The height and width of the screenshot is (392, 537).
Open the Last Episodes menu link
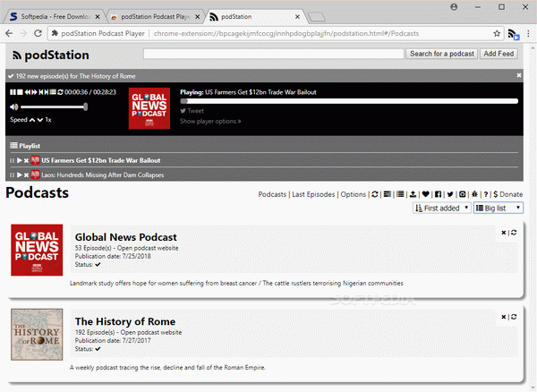pos(313,194)
